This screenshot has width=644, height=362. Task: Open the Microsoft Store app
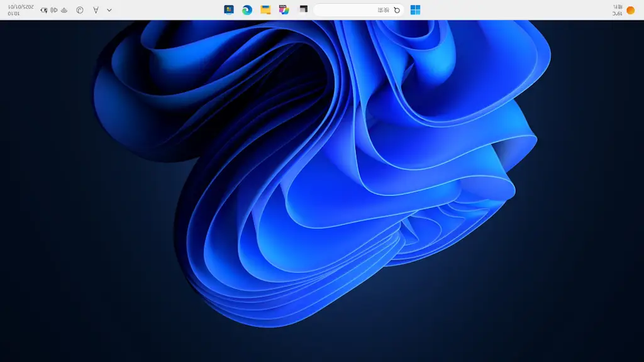pyautogui.click(x=229, y=10)
